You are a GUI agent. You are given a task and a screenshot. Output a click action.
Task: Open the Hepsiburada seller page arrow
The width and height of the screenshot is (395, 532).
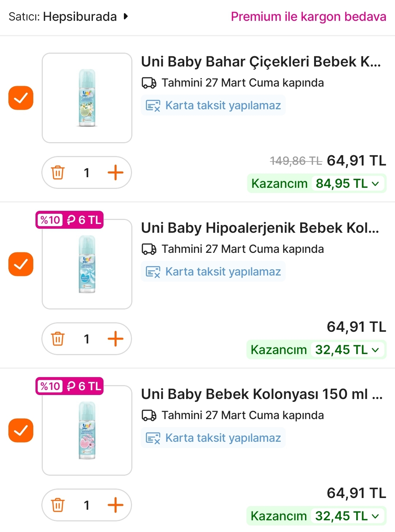(x=126, y=16)
